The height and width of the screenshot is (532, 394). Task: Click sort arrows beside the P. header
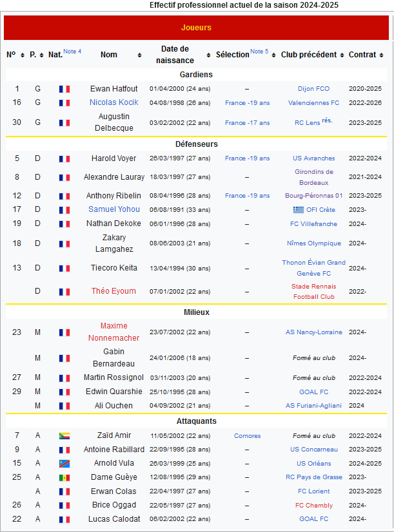(x=42, y=55)
